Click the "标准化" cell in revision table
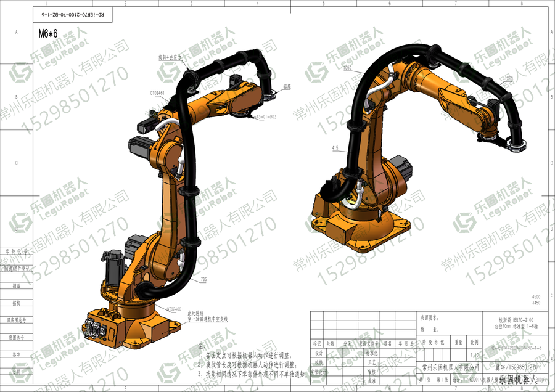This screenshot has height=392, width=555. tap(372, 353)
